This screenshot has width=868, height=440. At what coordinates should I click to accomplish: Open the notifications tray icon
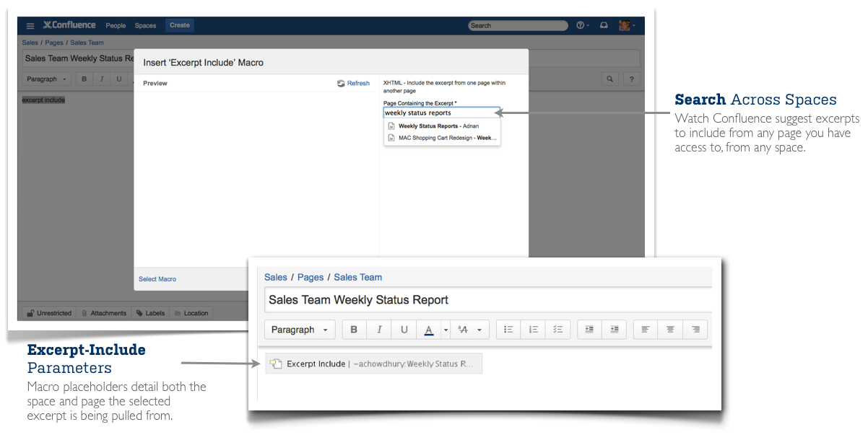coord(604,26)
